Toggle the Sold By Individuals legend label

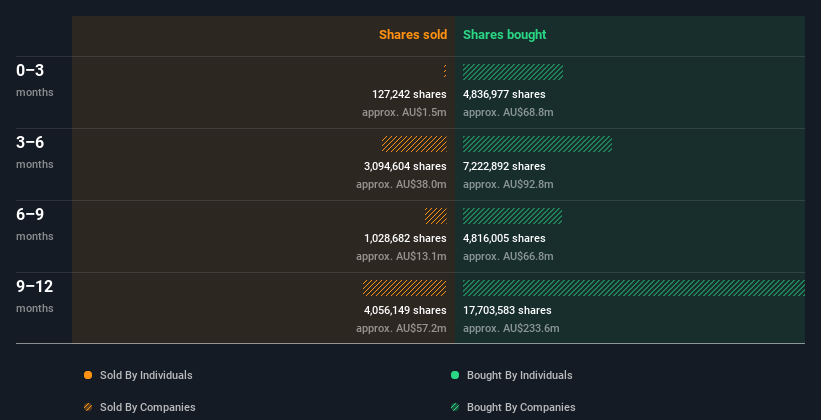[146, 375]
